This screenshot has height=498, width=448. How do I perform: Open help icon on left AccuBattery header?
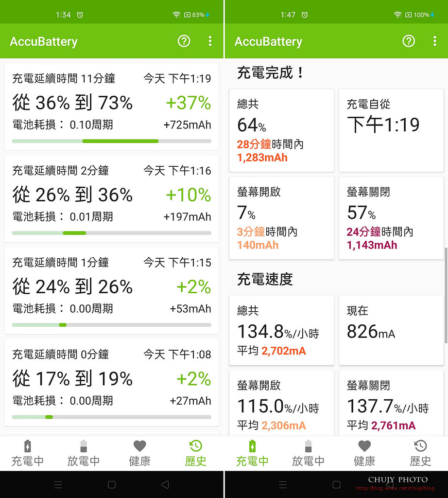click(184, 41)
